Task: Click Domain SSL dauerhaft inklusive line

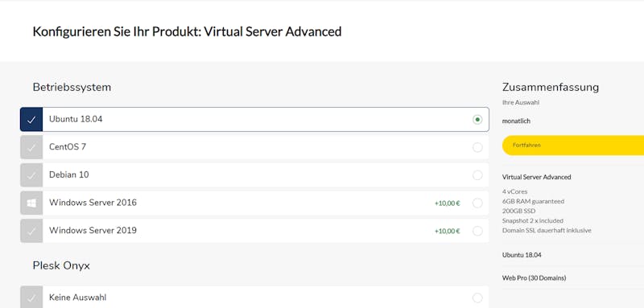Action: coord(547,231)
